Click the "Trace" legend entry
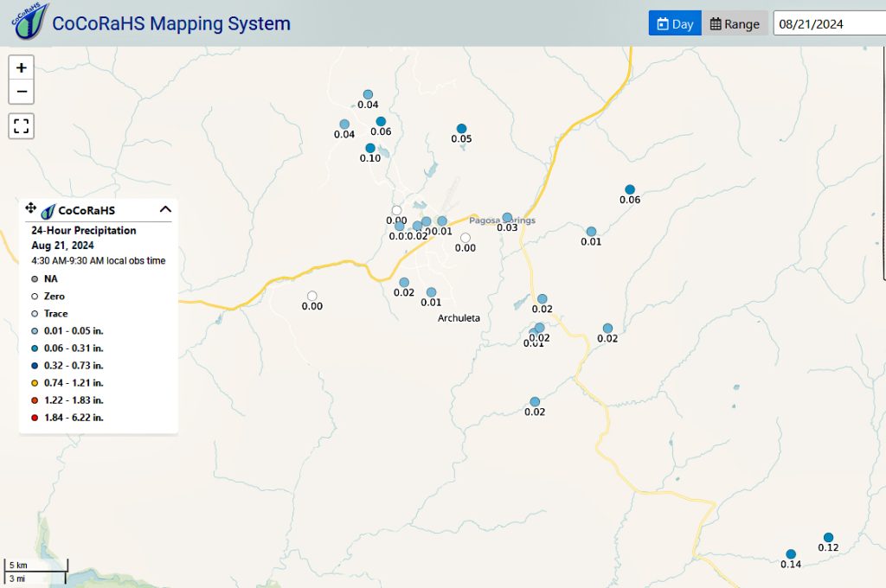This screenshot has width=886, height=588. (x=56, y=314)
